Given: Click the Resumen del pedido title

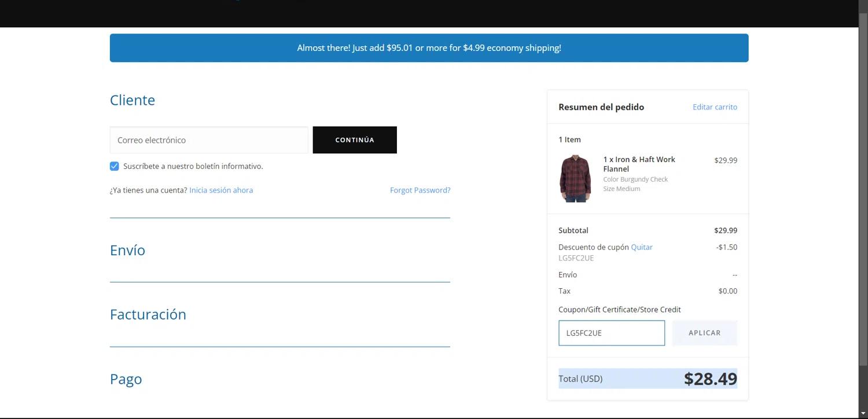Looking at the screenshot, I should 601,107.
